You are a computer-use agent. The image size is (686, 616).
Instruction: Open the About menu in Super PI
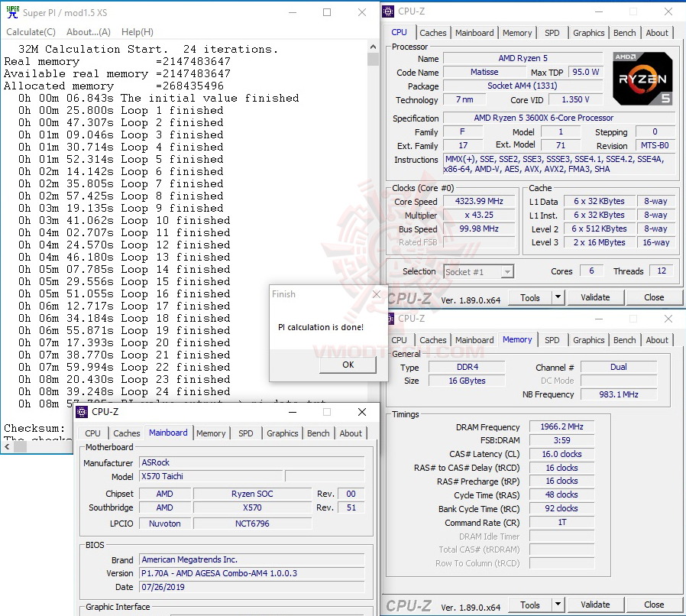(88, 31)
